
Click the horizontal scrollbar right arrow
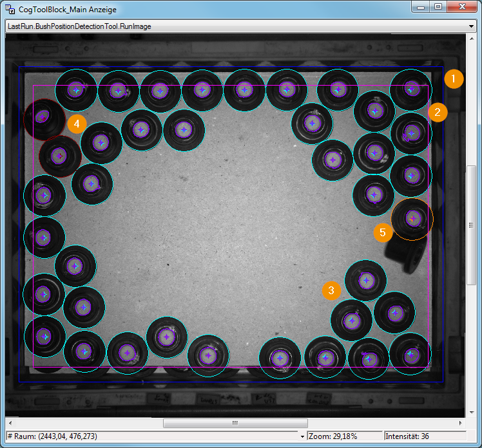point(461,423)
